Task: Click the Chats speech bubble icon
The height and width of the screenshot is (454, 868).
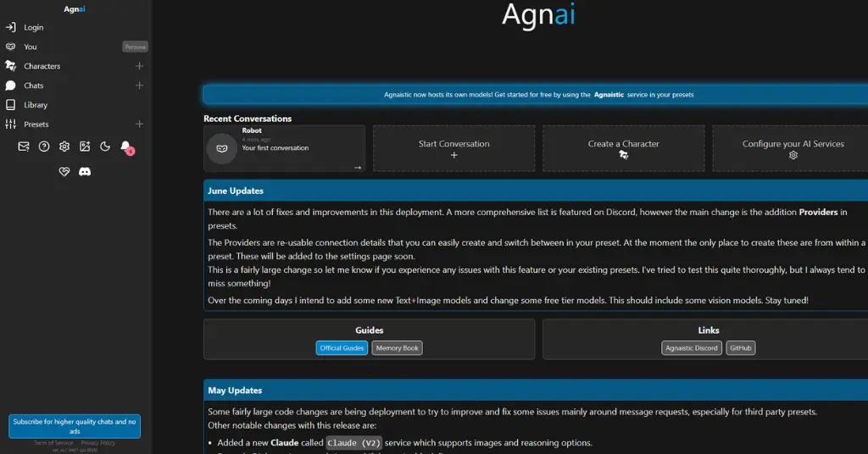Action: tap(10, 86)
